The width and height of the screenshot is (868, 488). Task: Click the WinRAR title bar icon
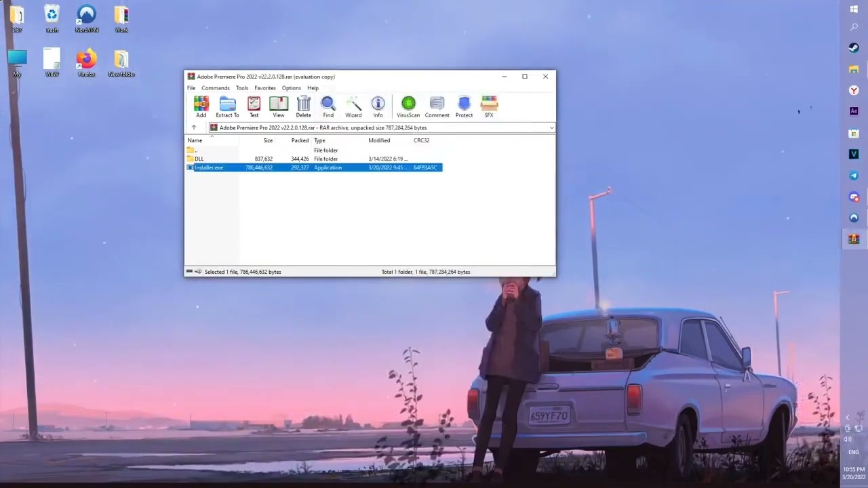(191, 77)
